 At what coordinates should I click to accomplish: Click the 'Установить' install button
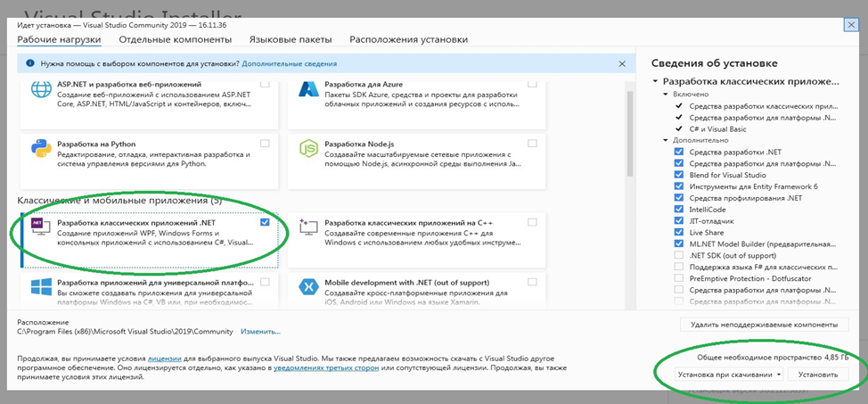pos(818,375)
